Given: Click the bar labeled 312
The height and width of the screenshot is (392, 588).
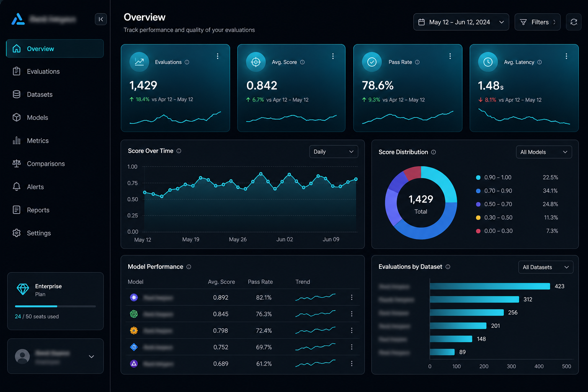Looking at the screenshot, I should point(474,299).
